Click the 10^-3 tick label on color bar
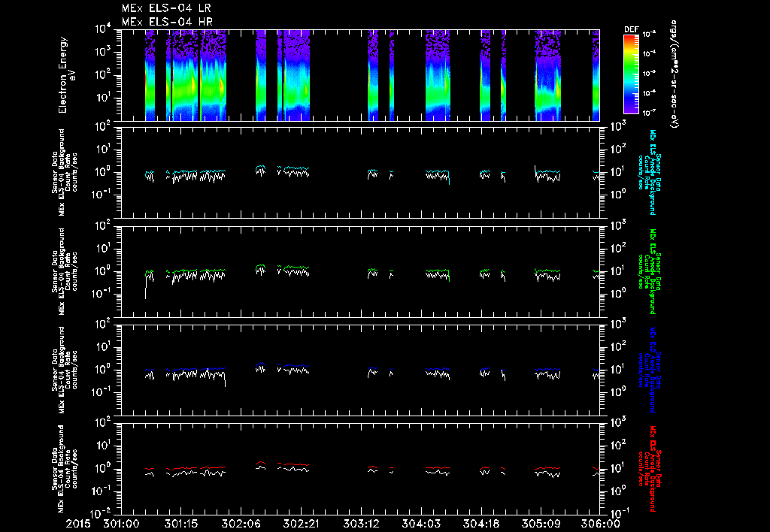Screen dimensions: 770x532 coord(649,35)
